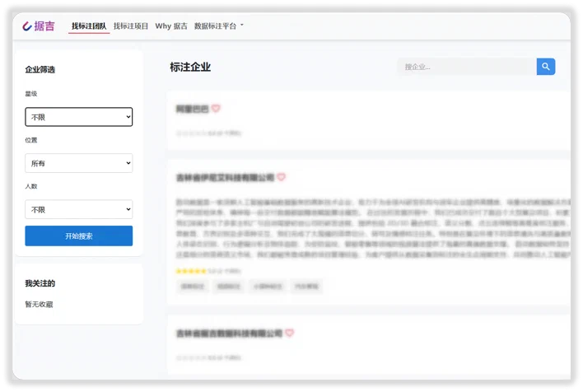This screenshot has height=392, width=583.
Task: Open the 找标注项目 tab
Action: pos(130,26)
